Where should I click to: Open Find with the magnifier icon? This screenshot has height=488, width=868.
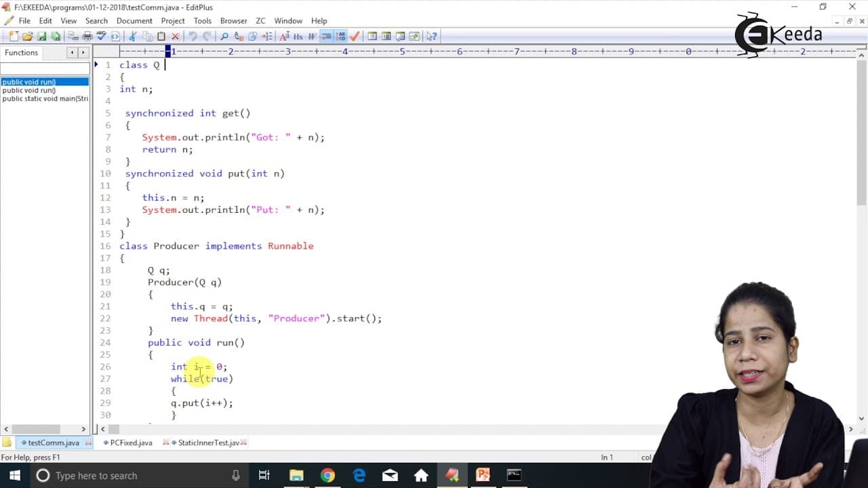click(224, 36)
